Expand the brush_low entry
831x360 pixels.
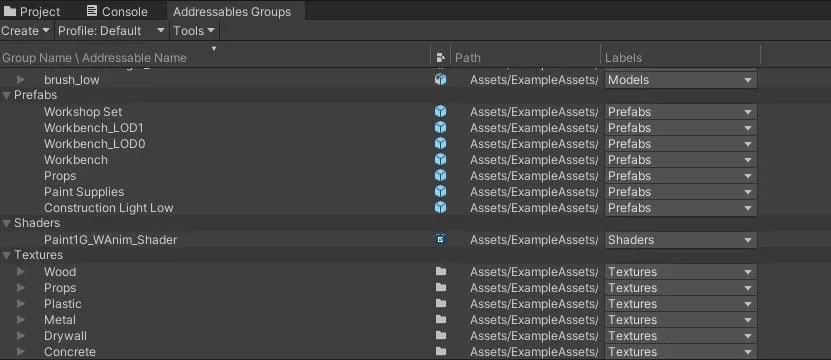click(21, 80)
